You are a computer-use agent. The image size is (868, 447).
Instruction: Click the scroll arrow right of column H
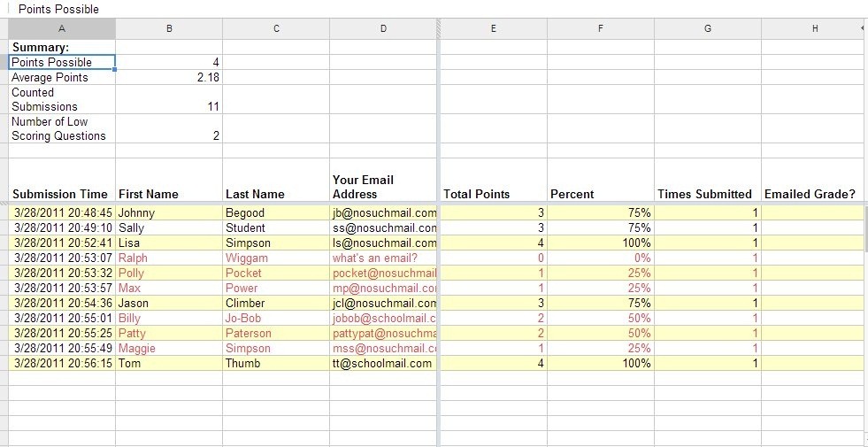863,29
